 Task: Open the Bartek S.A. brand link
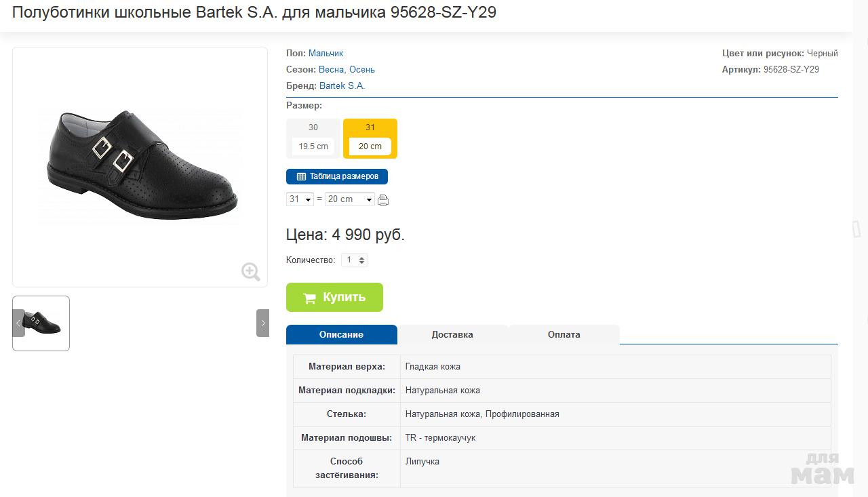(x=342, y=85)
